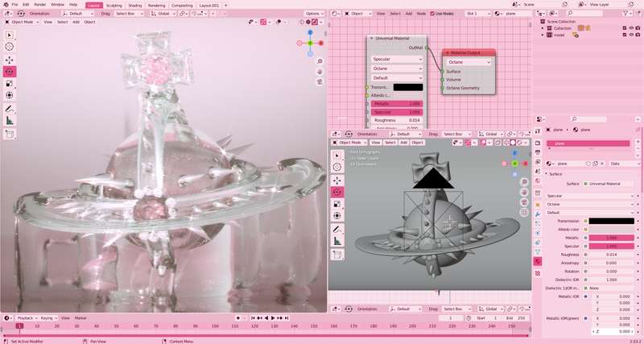
Task: Click the End frame field 250
Action: (517, 318)
